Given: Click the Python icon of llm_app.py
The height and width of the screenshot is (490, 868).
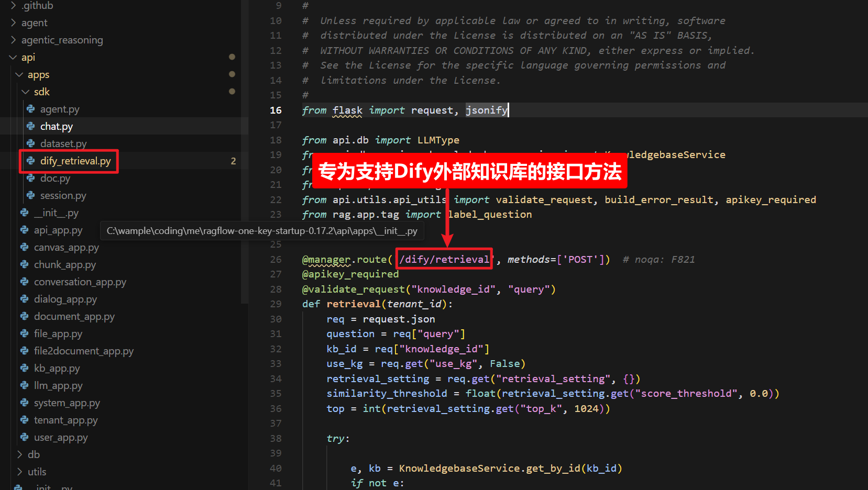Looking at the screenshot, I should coord(25,385).
